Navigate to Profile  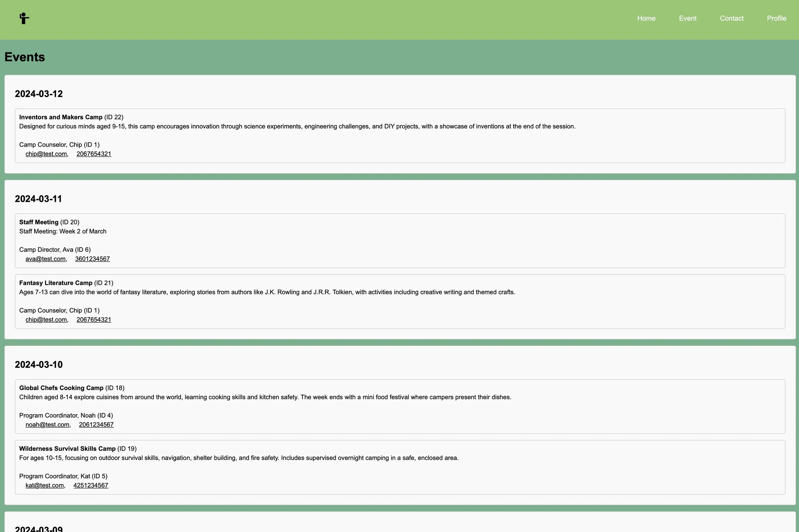[x=776, y=18]
